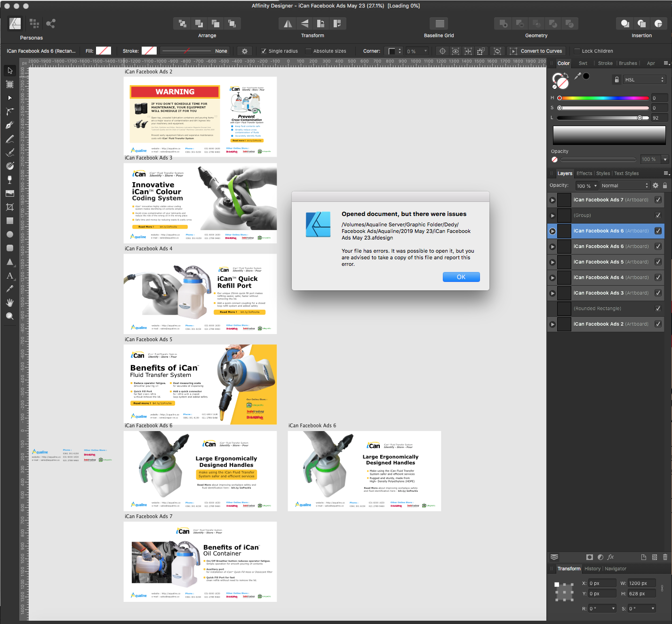672x624 pixels.
Task: Select the Artistic Text tool
Action: pos(10,275)
